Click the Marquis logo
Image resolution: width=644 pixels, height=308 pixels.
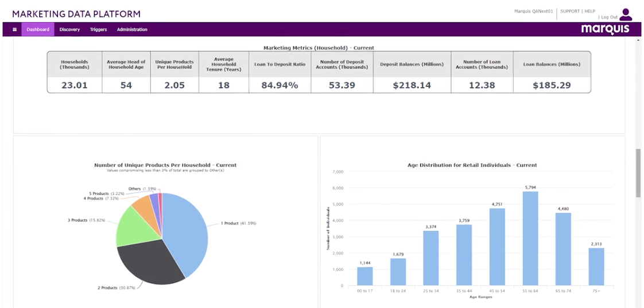point(604,29)
